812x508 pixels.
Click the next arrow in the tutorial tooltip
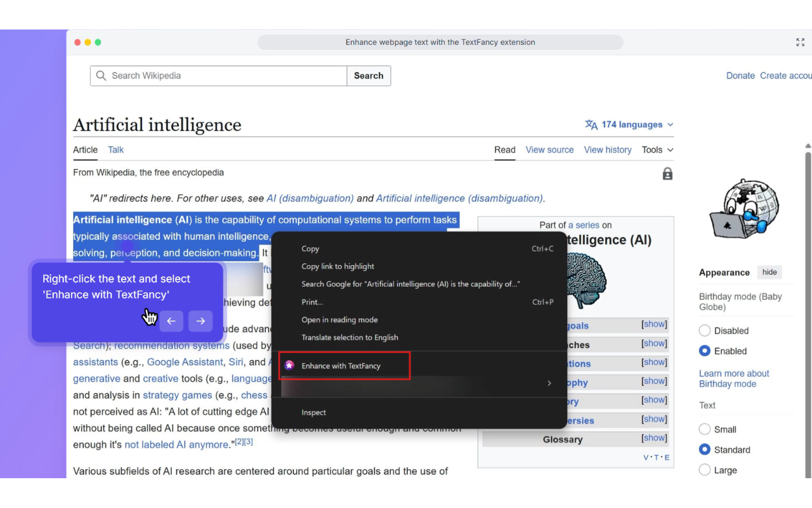click(200, 321)
